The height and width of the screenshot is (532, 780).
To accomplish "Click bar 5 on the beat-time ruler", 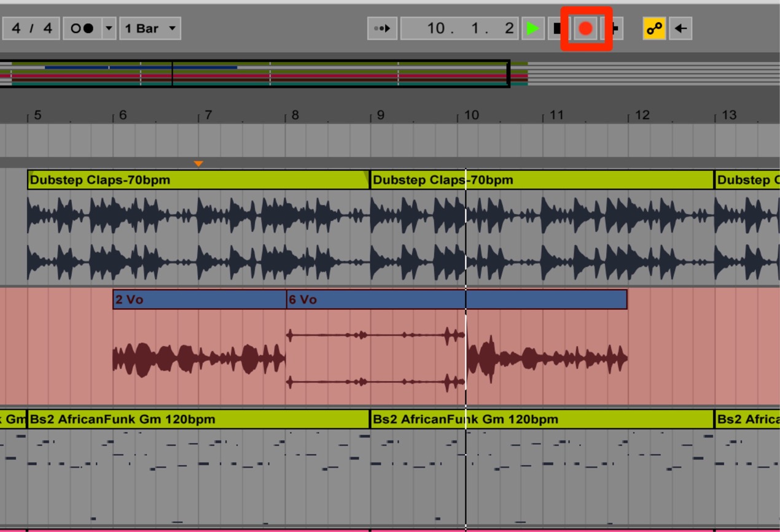I will pyautogui.click(x=37, y=115).
